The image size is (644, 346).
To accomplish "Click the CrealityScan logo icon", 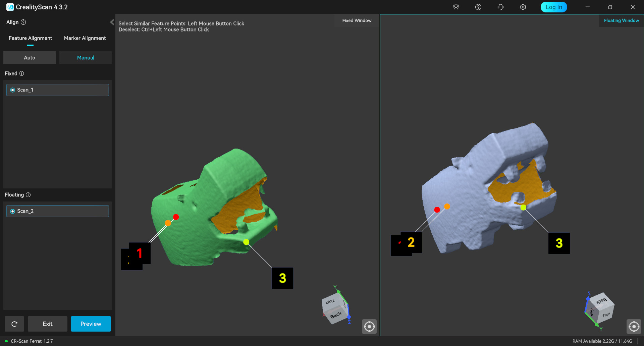I will pyautogui.click(x=10, y=7).
